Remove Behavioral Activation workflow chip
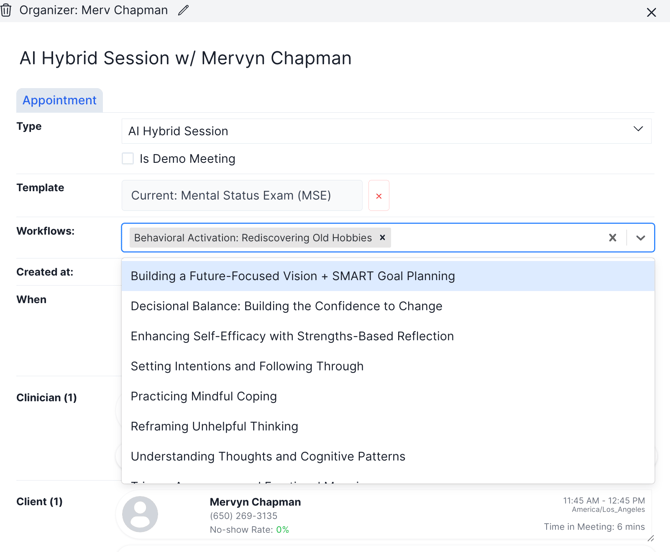 click(x=382, y=238)
